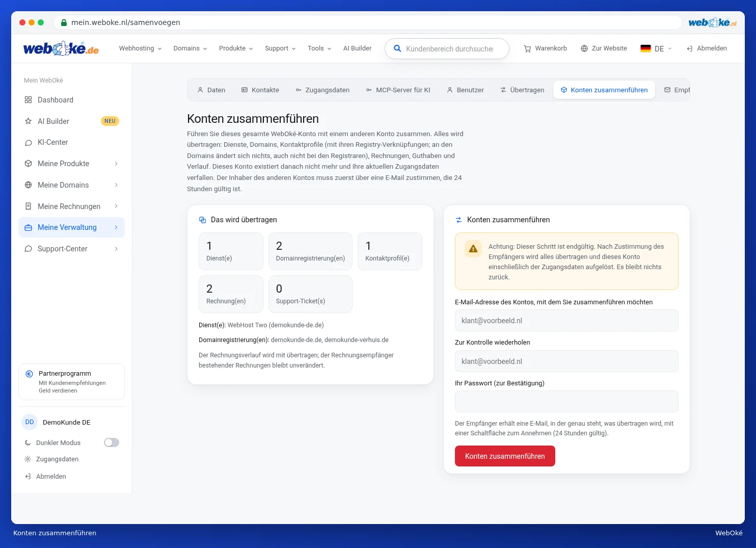This screenshot has height=548, width=756.
Task: Open the Produkte dropdown menu
Action: [x=236, y=48]
